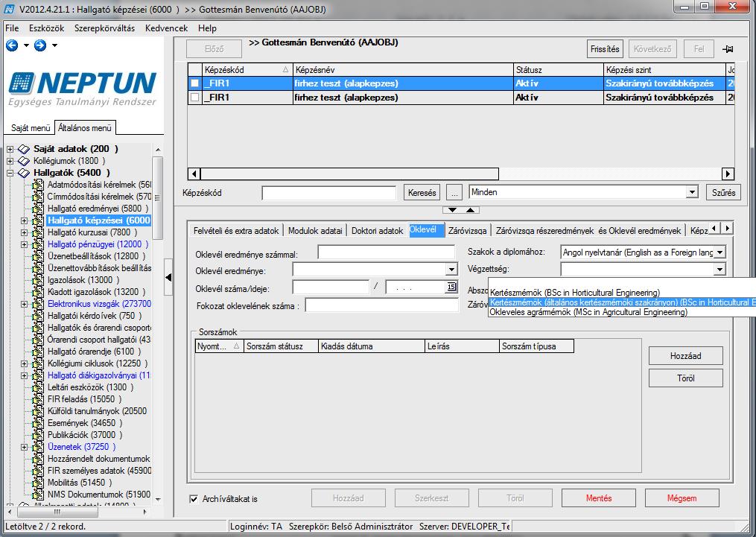The image size is (756, 537).
Task: Click the icon beside Külföldi tanulmányok
Action: pyautogui.click(x=38, y=411)
